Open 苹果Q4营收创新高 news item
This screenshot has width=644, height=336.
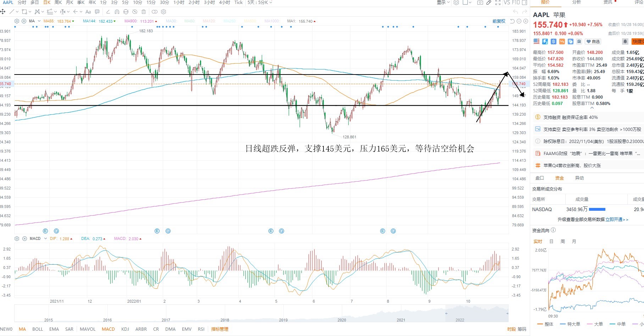(x=572, y=166)
